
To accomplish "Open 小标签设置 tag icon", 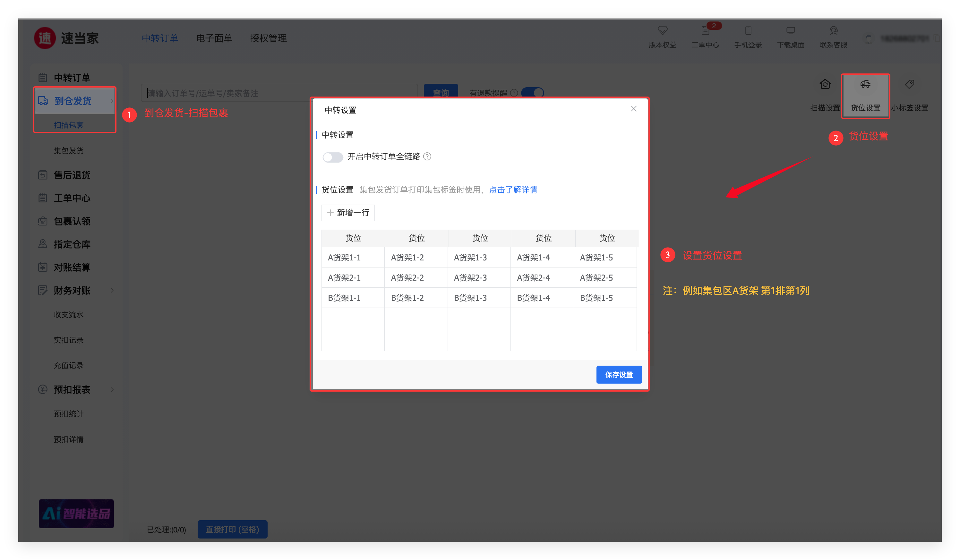I will click(x=909, y=85).
